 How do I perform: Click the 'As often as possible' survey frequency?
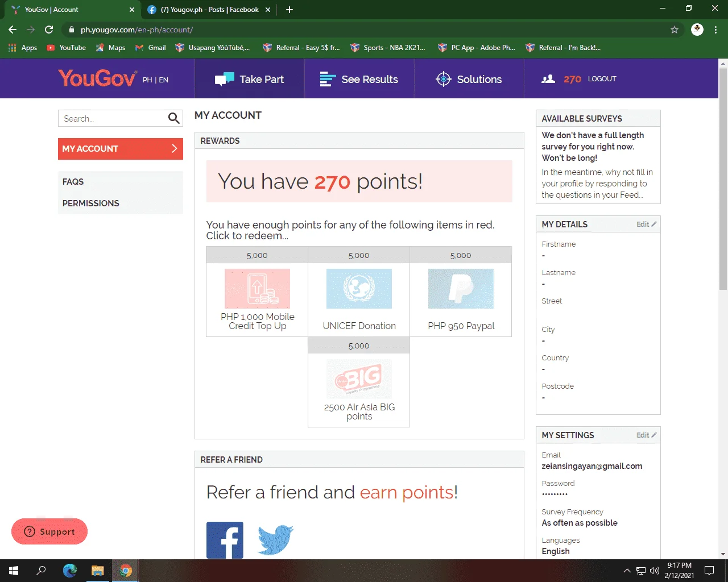click(580, 523)
